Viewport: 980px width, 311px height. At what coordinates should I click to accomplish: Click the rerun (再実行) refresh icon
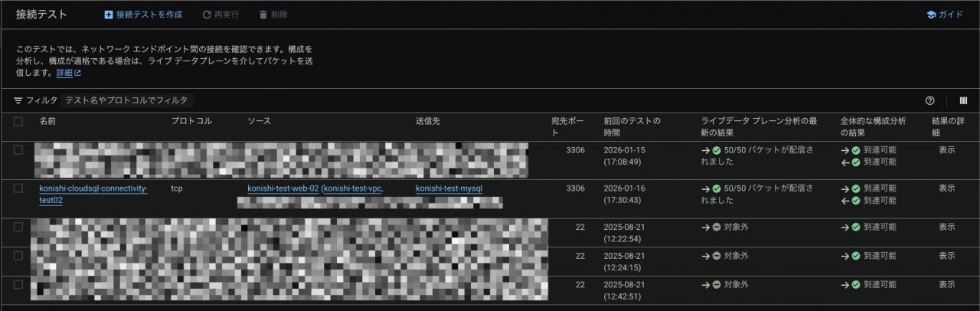(x=207, y=15)
